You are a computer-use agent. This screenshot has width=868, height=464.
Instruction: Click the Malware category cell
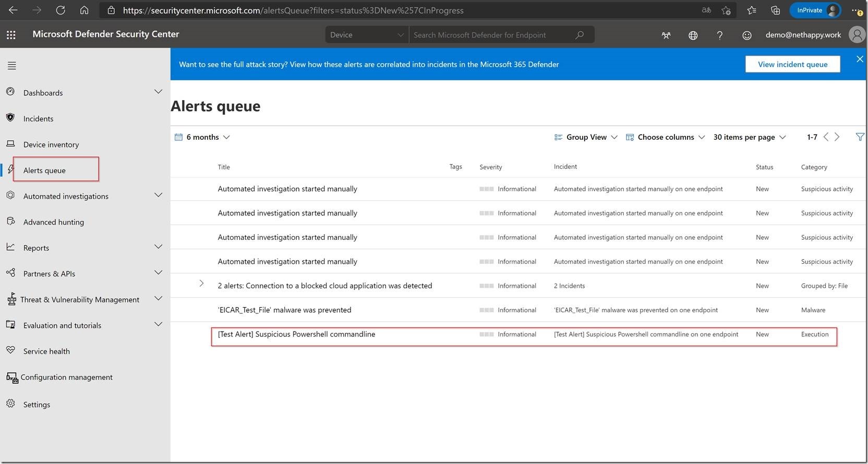tap(813, 310)
